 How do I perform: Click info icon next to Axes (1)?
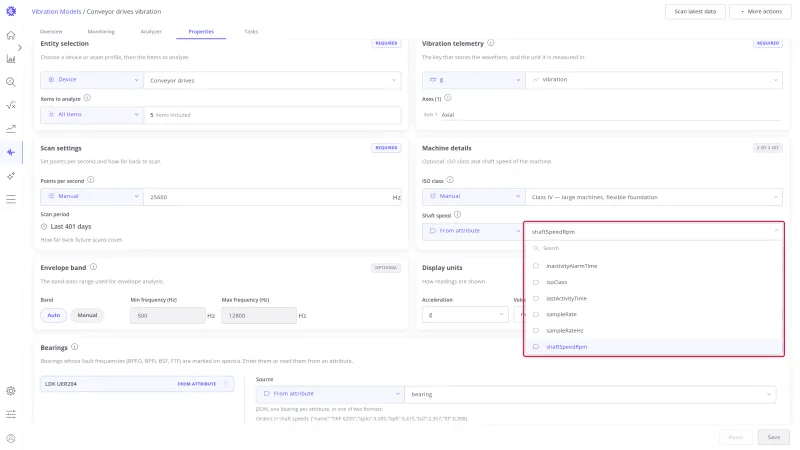pos(447,98)
